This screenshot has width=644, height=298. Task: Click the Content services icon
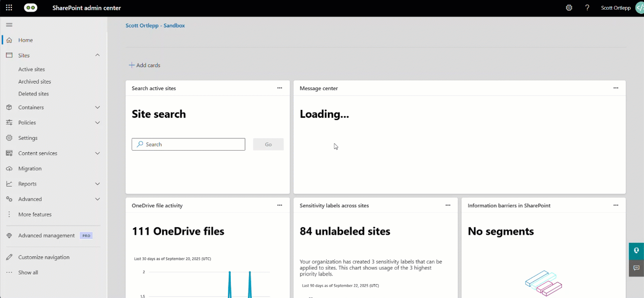pyautogui.click(x=9, y=153)
